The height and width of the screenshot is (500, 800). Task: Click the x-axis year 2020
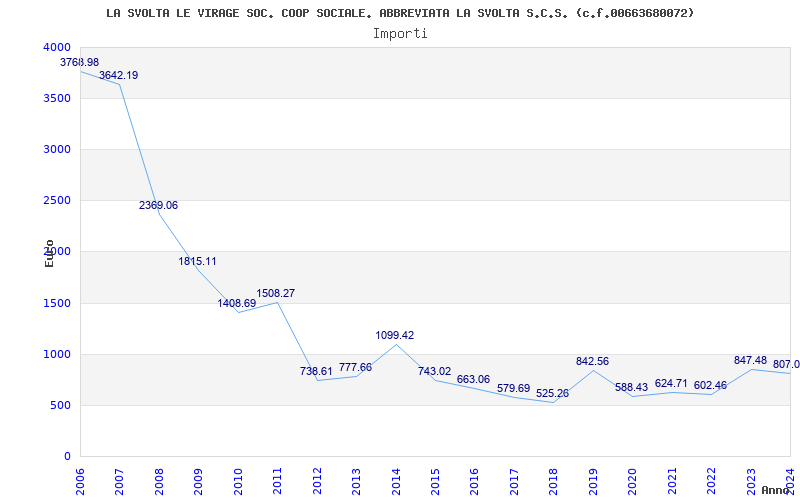(x=632, y=481)
